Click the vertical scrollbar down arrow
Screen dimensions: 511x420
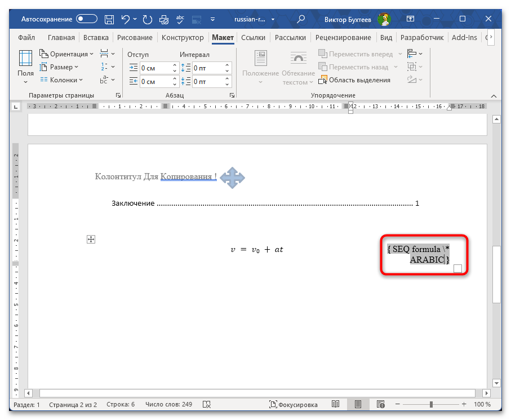[x=496, y=383]
